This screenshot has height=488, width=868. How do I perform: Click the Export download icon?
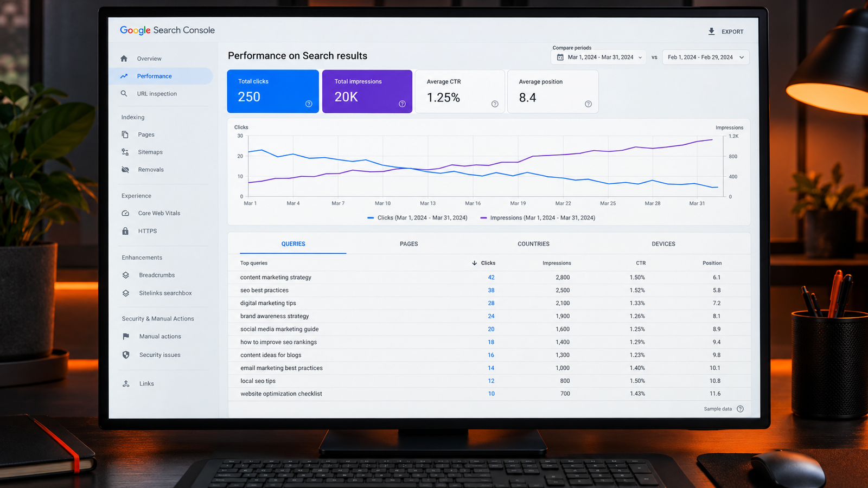(x=712, y=31)
